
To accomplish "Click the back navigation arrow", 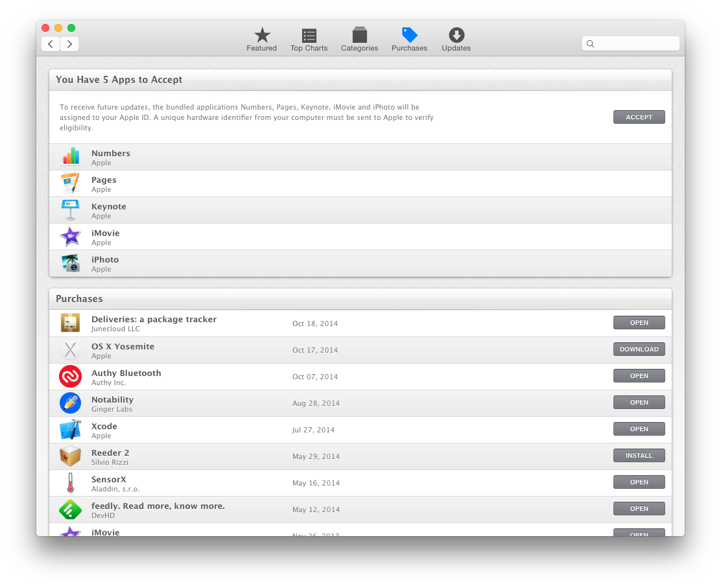I will coord(51,44).
